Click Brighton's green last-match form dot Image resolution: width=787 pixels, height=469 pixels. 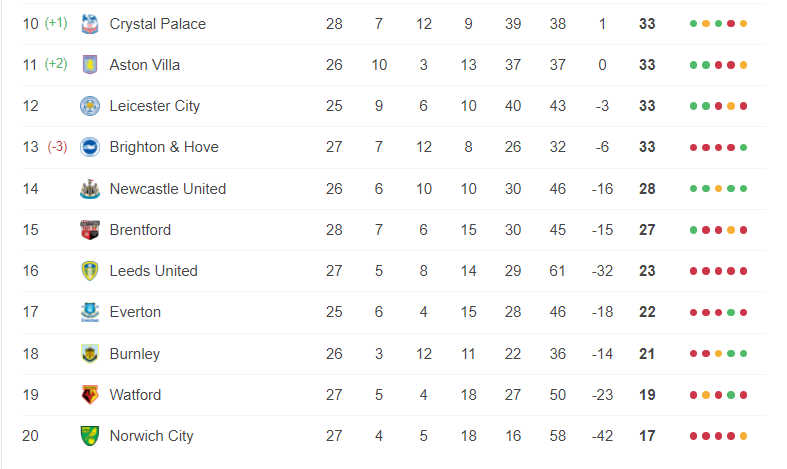[x=743, y=148]
